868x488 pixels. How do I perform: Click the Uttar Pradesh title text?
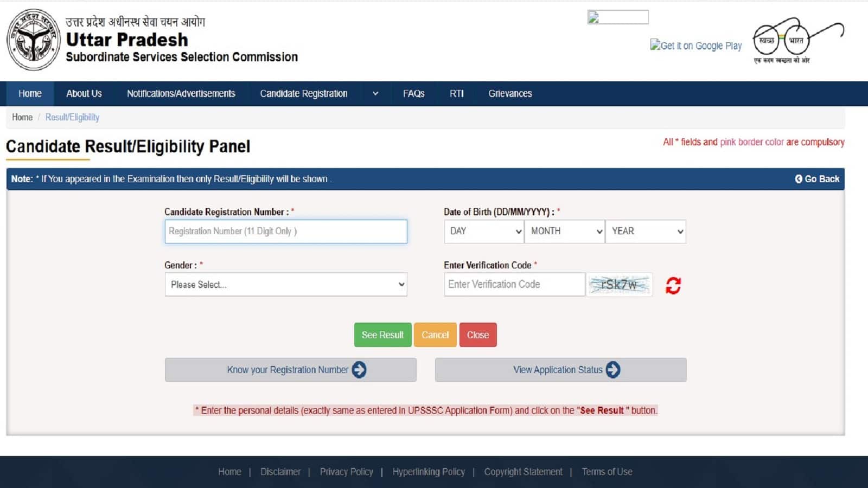127,40
